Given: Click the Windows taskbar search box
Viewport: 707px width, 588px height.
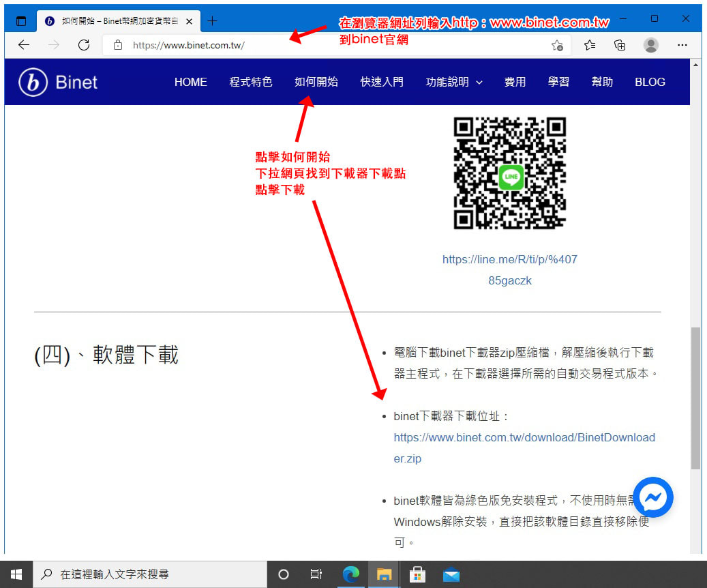Looking at the screenshot, I should (151, 574).
